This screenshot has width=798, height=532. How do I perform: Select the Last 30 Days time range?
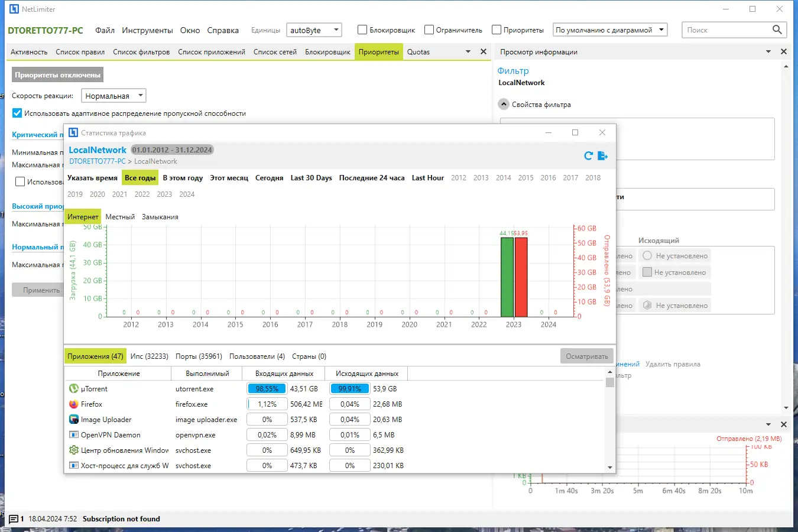[x=311, y=178]
